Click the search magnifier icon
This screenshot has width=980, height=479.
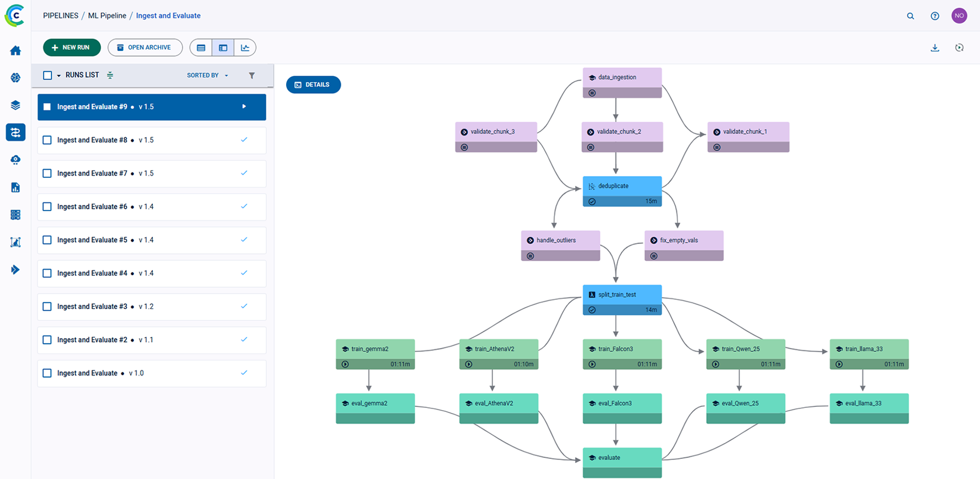tap(911, 16)
